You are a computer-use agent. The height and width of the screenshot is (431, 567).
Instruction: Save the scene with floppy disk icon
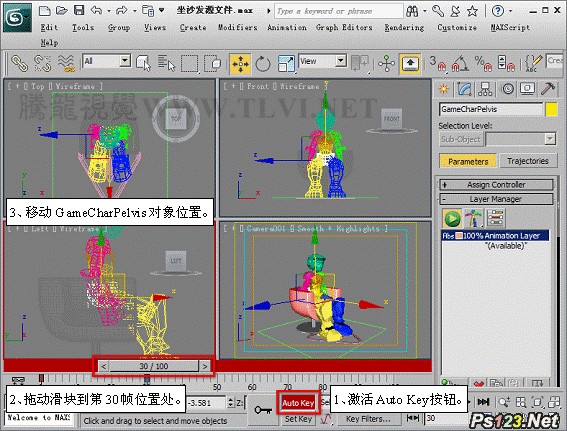(x=79, y=10)
